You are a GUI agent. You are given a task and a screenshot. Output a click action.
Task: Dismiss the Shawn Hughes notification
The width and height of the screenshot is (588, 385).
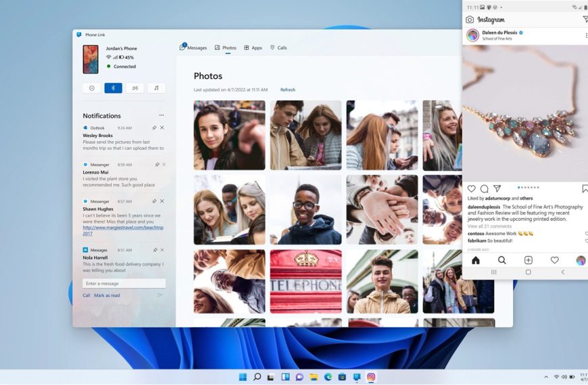pos(162,201)
